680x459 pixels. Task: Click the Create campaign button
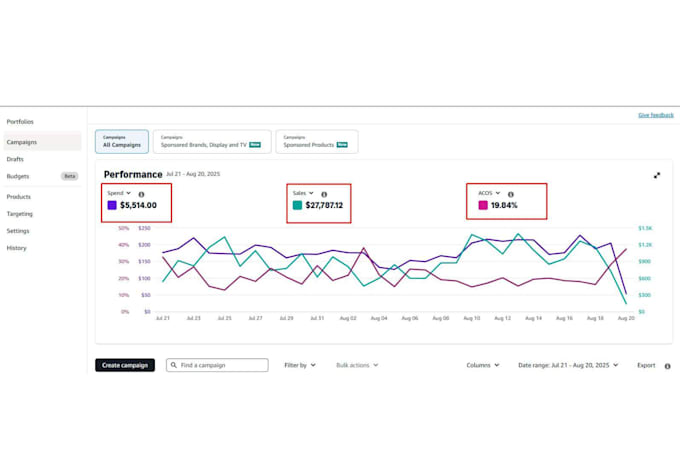[x=125, y=365]
